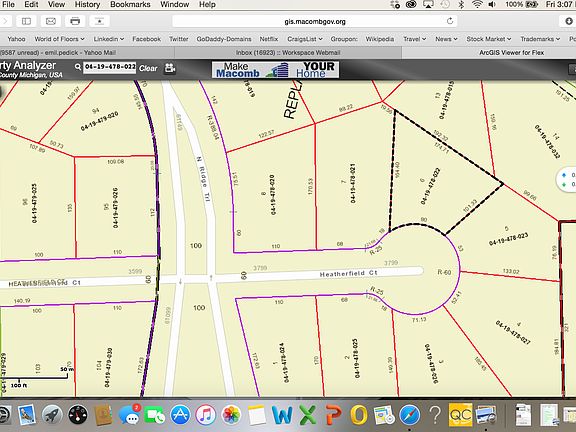576x432 pixels.
Task: Click the Make Macomb Your Home banner
Action: pos(276,69)
